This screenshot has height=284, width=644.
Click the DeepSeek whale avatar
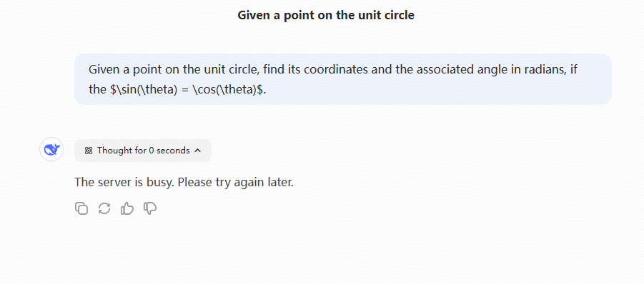51,149
